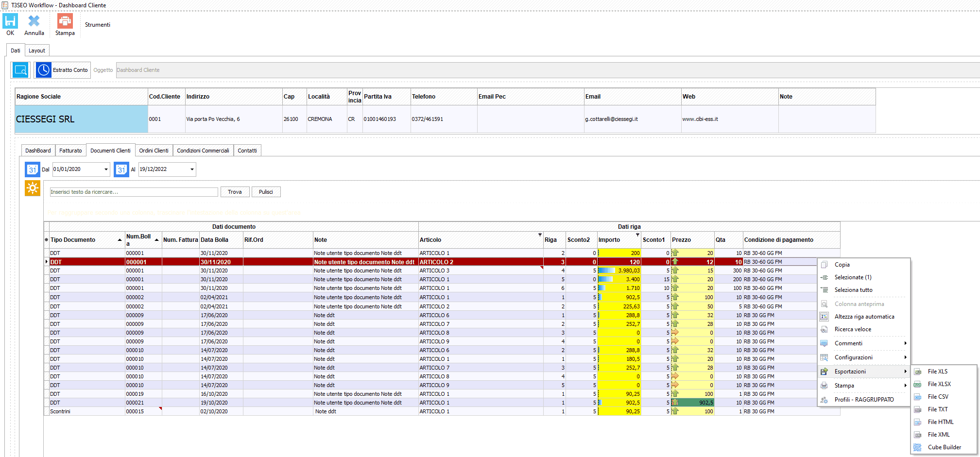
Task: Click the Cube Builder icon
Action: pyautogui.click(x=917, y=447)
